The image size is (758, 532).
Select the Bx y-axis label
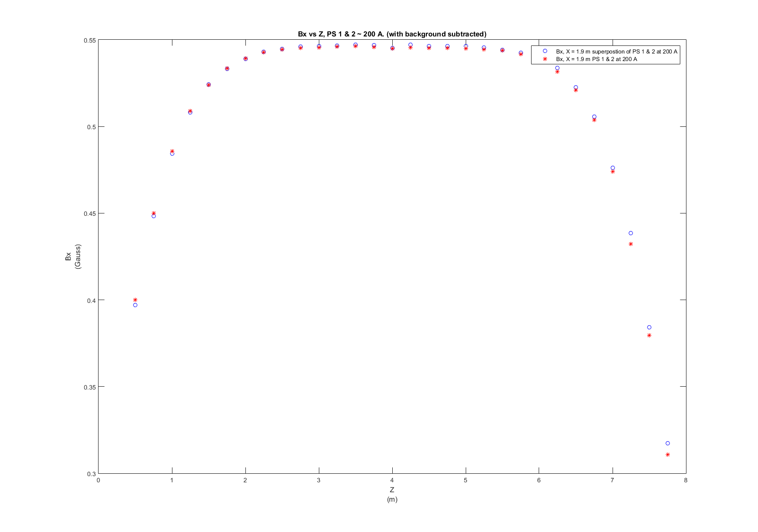68,257
